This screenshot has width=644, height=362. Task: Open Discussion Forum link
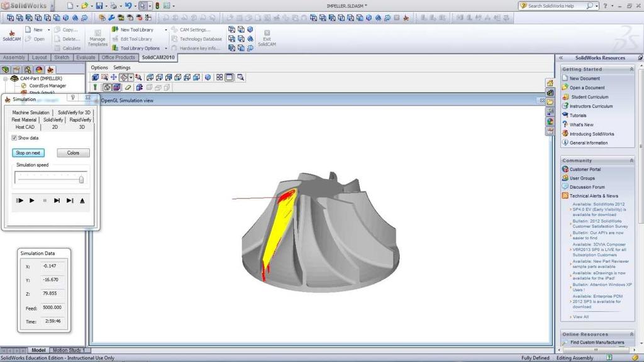coord(587,187)
